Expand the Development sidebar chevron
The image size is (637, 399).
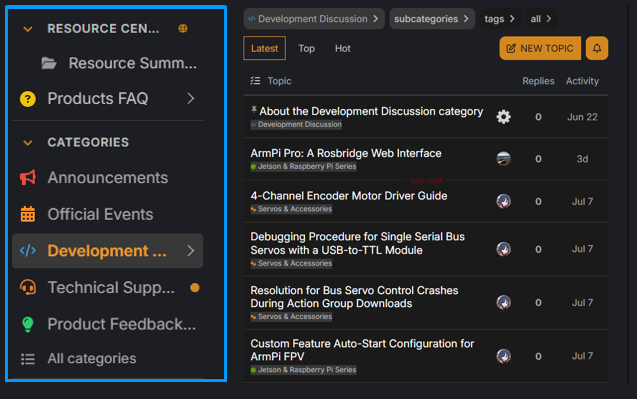pyautogui.click(x=191, y=251)
